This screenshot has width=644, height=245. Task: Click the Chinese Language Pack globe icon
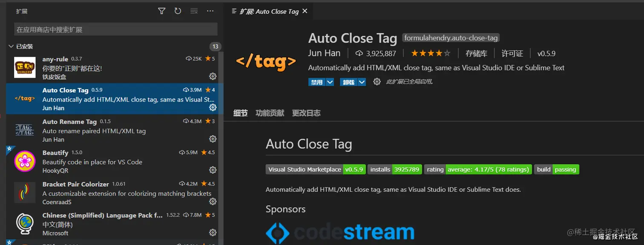click(x=25, y=224)
